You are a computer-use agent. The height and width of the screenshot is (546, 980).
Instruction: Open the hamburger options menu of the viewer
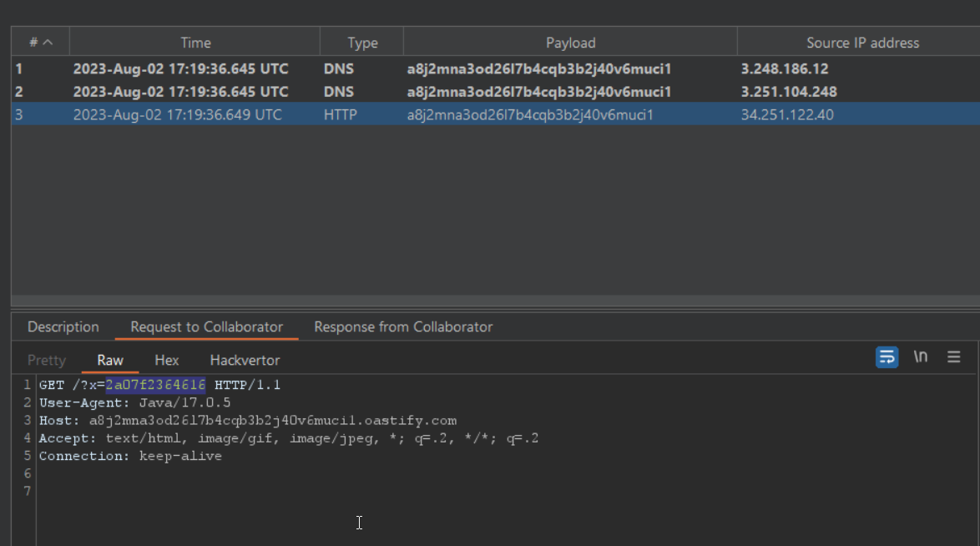coord(953,357)
